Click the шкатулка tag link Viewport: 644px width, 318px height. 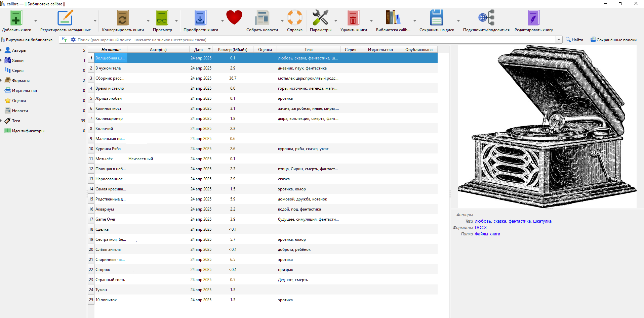coord(542,221)
